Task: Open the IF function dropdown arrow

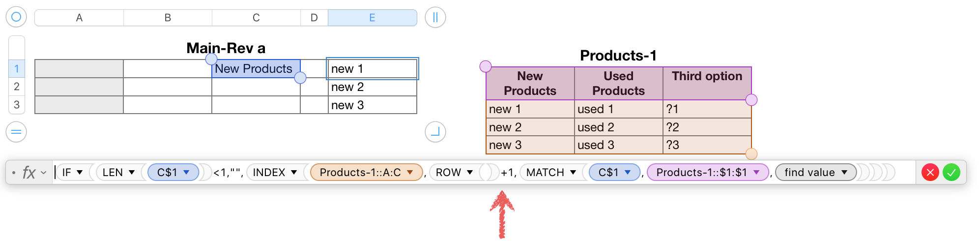Action: (x=80, y=173)
